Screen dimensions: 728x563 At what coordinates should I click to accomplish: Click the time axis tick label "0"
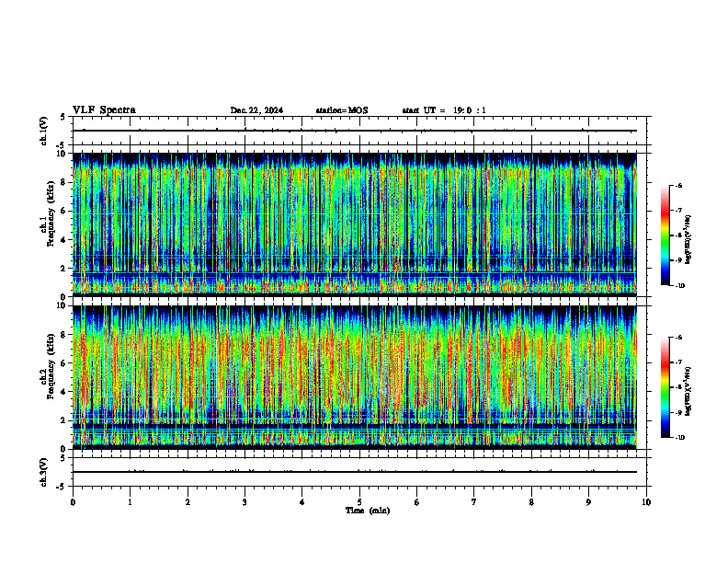[x=73, y=502]
